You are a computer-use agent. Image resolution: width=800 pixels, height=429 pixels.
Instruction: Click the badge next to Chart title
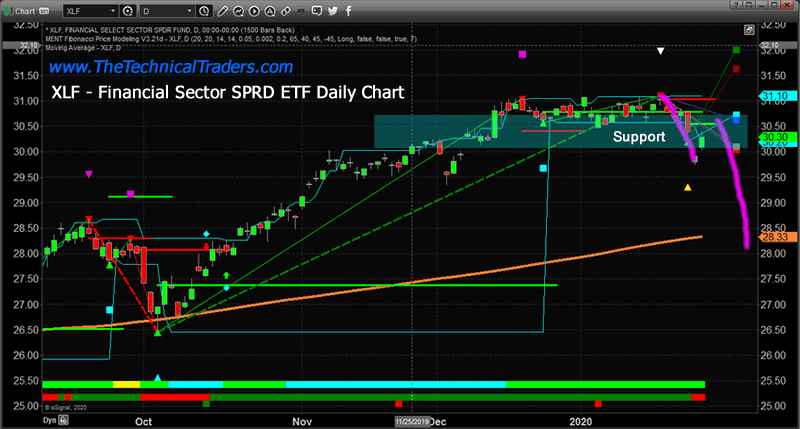(44, 11)
